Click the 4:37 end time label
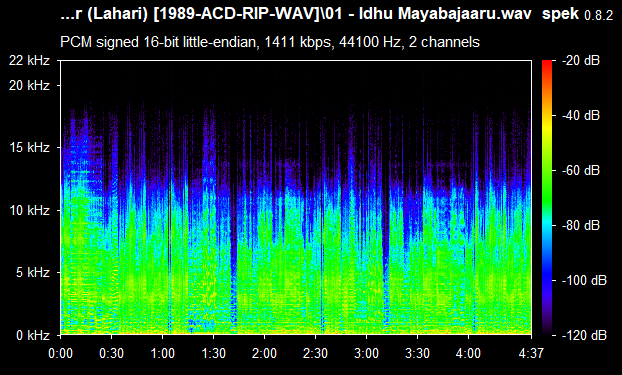 pos(531,353)
